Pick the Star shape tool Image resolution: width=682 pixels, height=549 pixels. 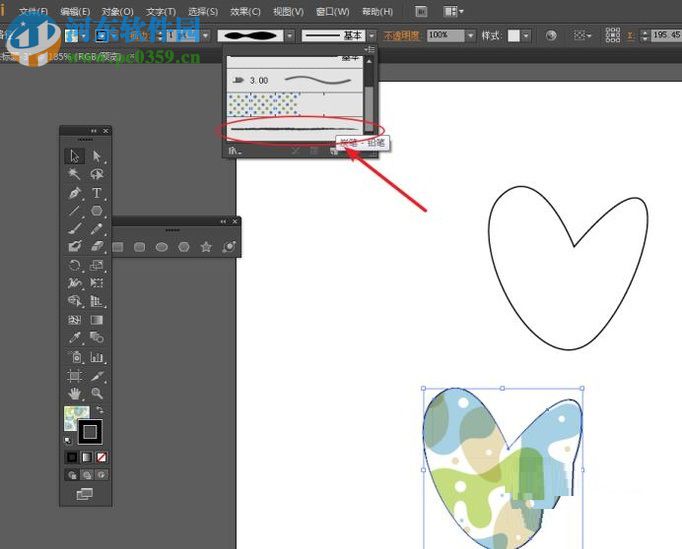[x=206, y=247]
